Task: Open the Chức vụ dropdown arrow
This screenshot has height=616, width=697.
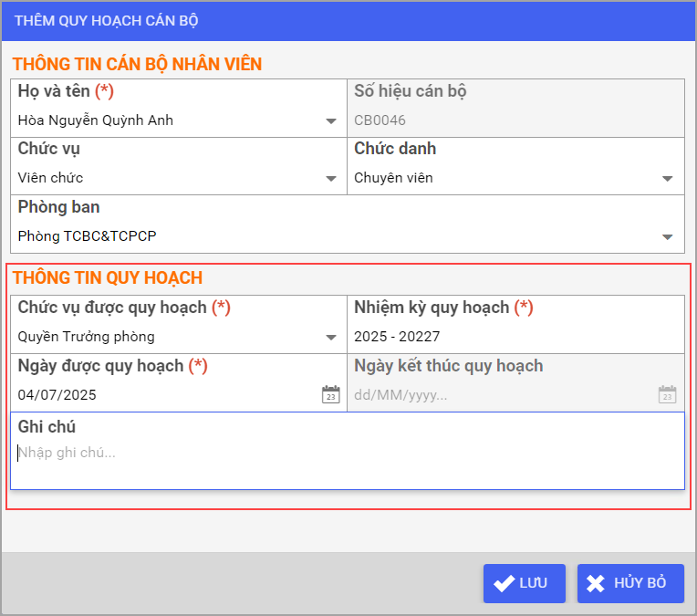Action: point(330,179)
